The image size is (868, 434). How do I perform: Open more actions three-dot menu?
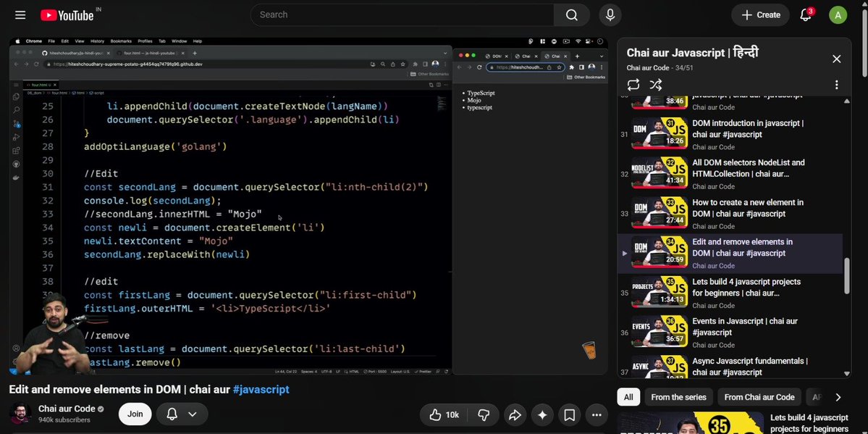tap(597, 414)
